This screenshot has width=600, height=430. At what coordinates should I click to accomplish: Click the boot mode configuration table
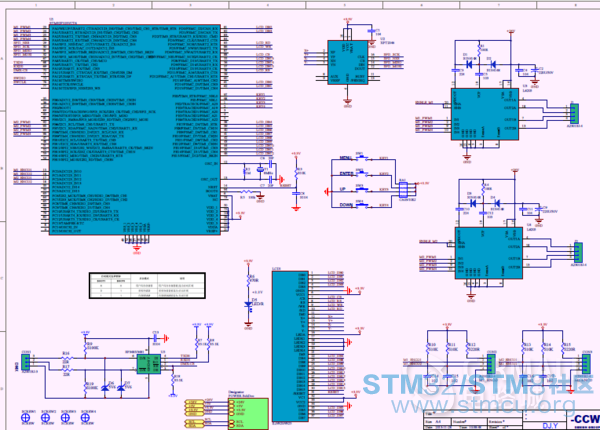pyautogui.click(x=147, y=285)
